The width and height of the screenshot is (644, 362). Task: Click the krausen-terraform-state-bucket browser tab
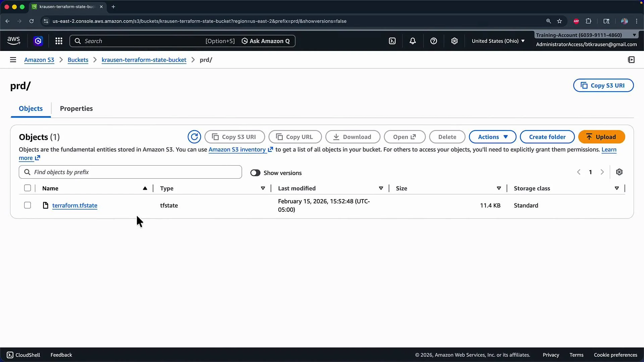click(x=67, y=7)
